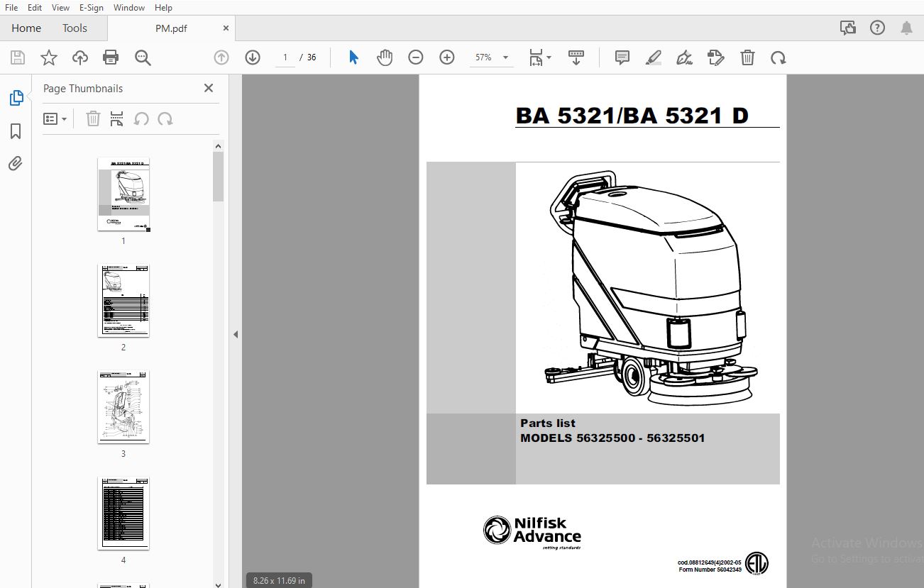Star the document as favorite
Image resolution: width=924 pixels, height=588 pixels.
tap(48, 57)
